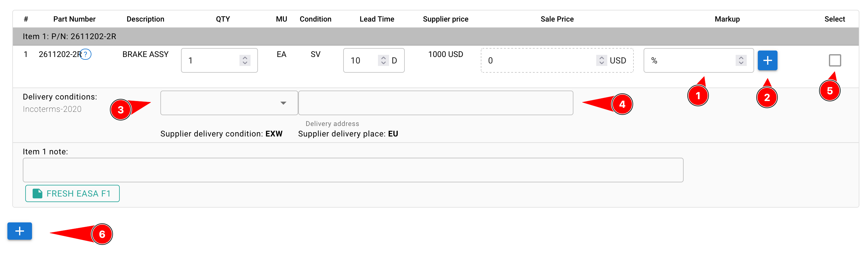Open the Incoterms delivery conditions dropdown
The height and width of the screenshot is (276, 868).
pyautogui.click(x=229, y=103)
